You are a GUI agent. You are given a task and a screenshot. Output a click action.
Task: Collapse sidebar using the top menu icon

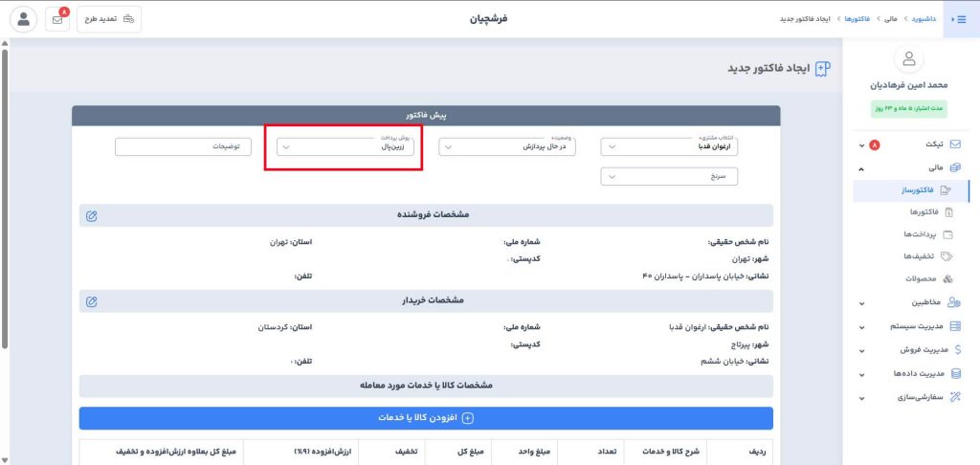click(x=954, y=19)
